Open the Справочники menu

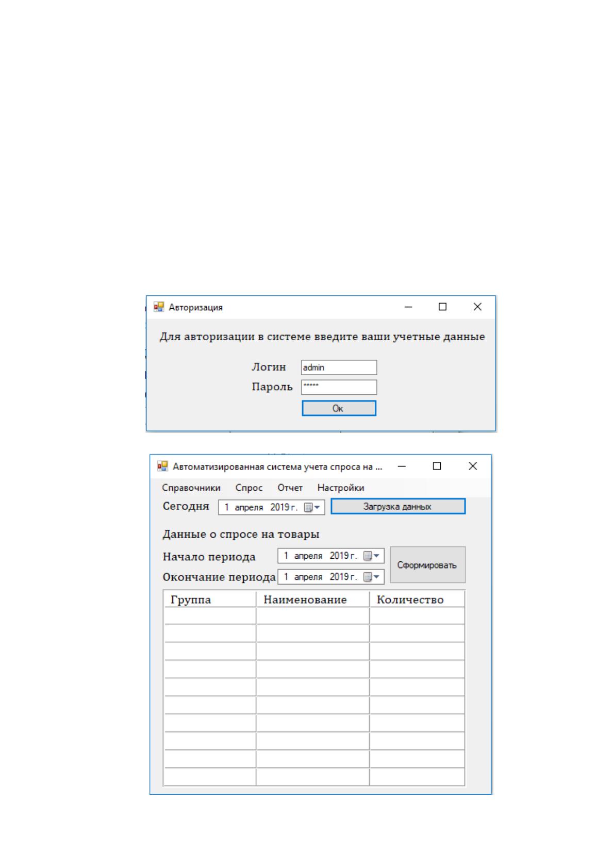191,488
